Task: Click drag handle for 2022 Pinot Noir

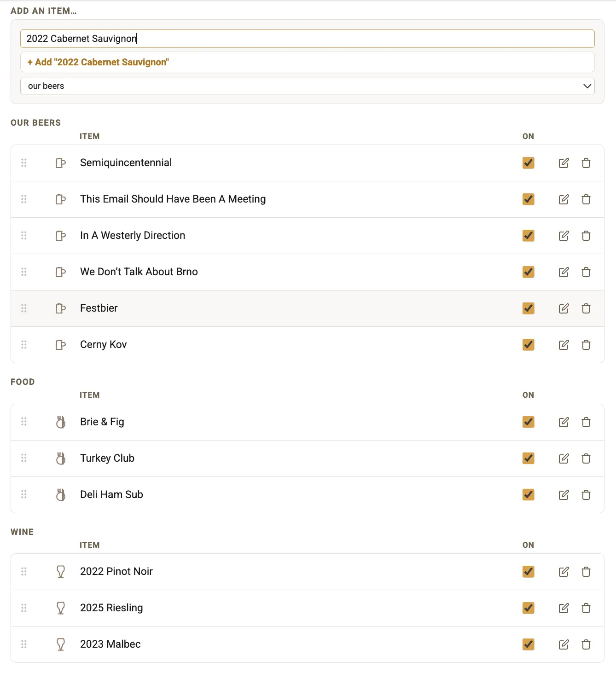Action: [24, 571]
